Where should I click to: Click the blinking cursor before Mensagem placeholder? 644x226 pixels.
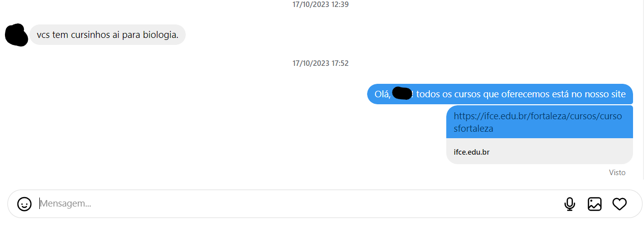pyautogui.click(x=39, y=204)
